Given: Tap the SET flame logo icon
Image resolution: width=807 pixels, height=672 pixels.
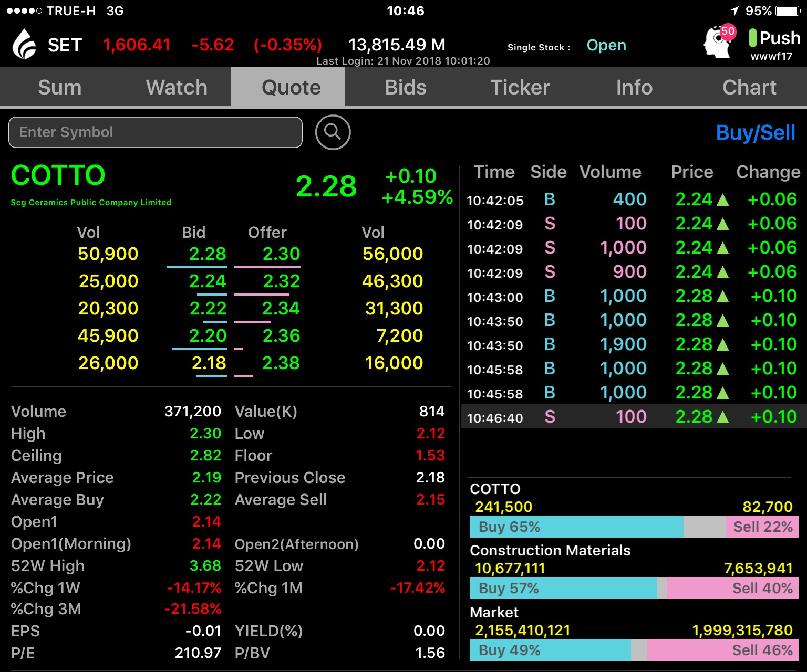Looking at the screenshot, I should coord(24,44).
